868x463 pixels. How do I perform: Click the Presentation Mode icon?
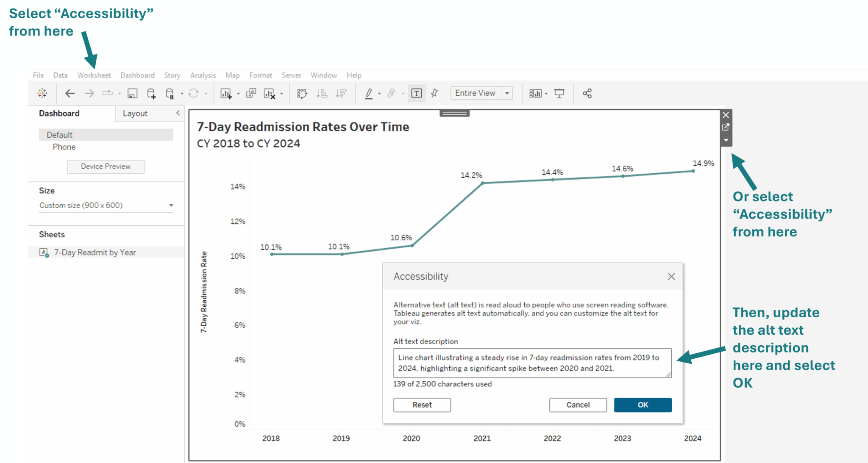(x=559, y=94)
